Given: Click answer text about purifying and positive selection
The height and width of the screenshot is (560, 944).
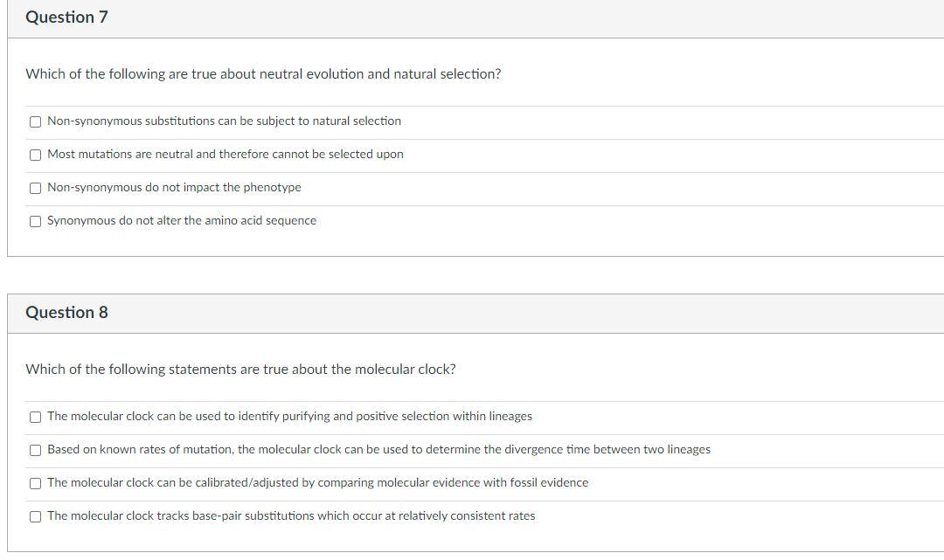Looking at the screenshot, I should (289, 417).
